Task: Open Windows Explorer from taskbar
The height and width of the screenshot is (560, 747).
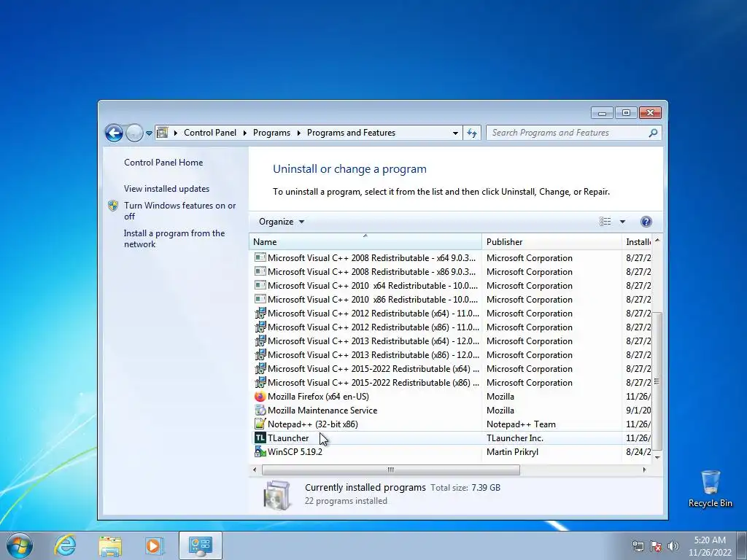Action: tap(110, 545)
